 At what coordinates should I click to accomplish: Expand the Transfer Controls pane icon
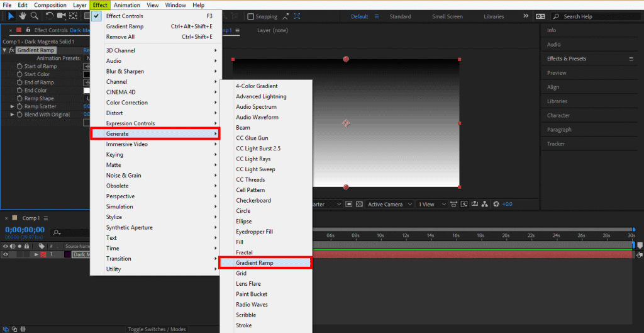pos(15,329)
